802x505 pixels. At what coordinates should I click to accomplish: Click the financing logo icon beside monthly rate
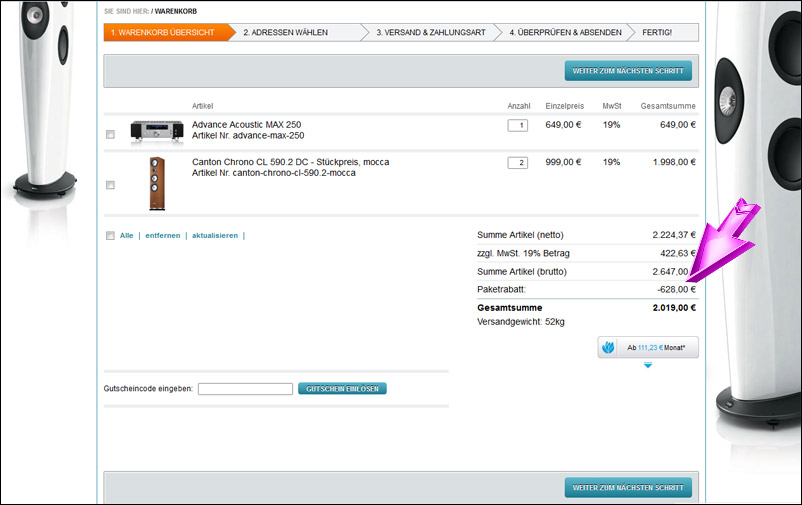pyautogui.click(x=608, y=347)
